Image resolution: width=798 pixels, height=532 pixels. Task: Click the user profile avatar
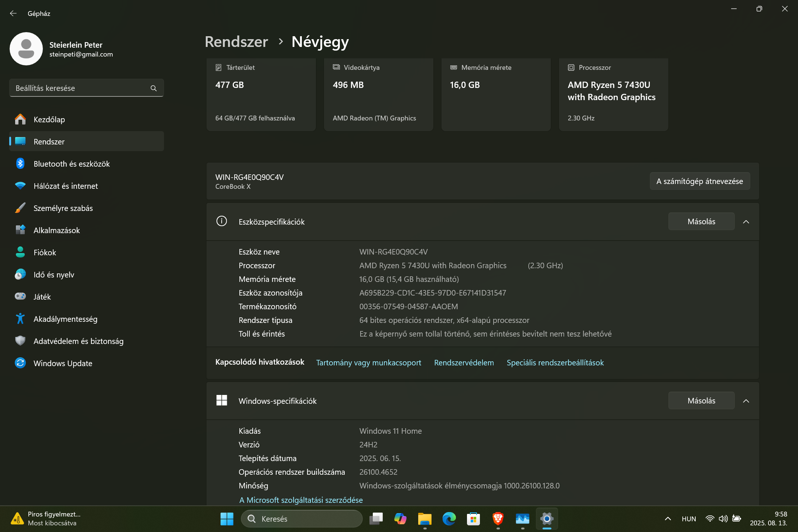tap(26, 49)
